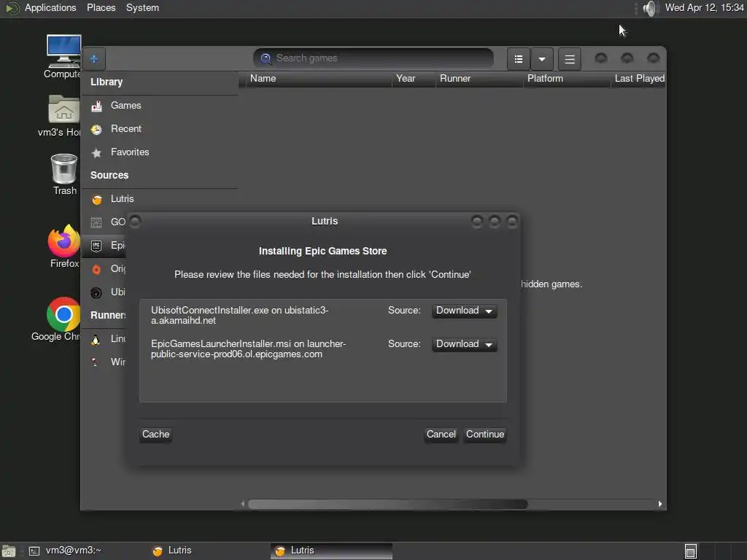Click the Lutris source orange icon

click(x=97, y=200)
